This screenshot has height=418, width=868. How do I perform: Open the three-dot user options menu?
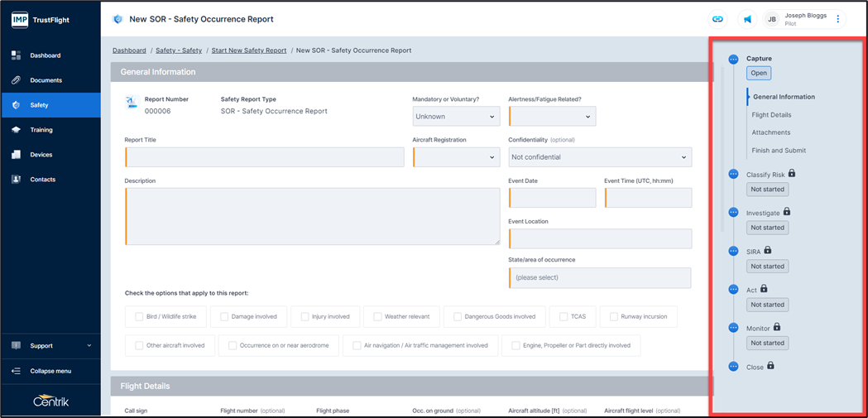pyautogui.click(x=837, y=19)
